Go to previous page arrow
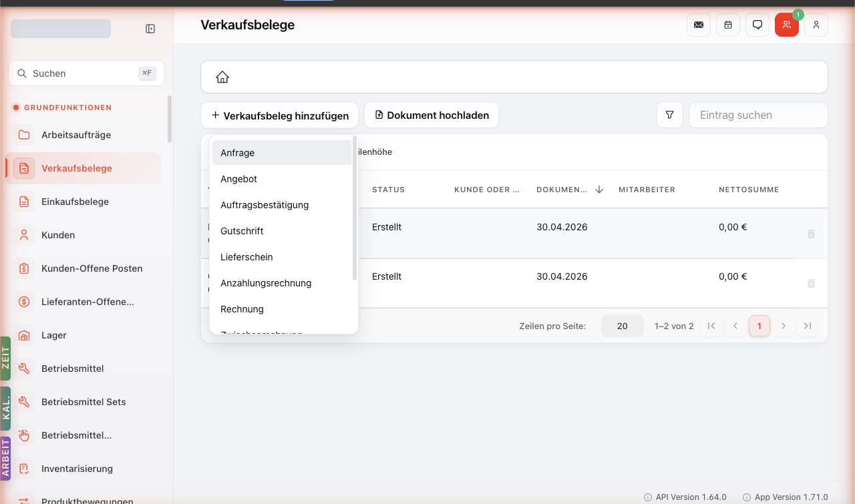Image resolution: width=855 pixels, height=504 pixels. point(735,326)
